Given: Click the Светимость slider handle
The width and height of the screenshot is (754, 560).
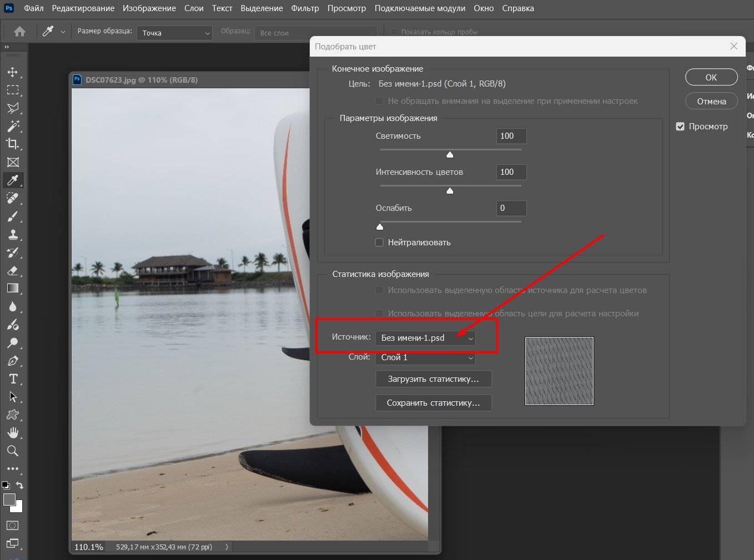Looking at the screenshot, I should [x=450, y=155].
